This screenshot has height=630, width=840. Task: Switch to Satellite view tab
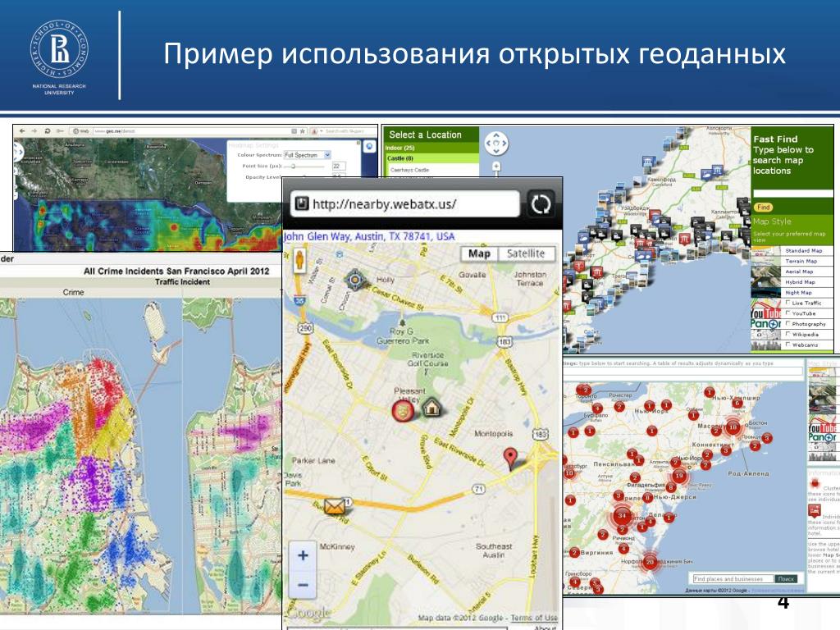point(526,254)
